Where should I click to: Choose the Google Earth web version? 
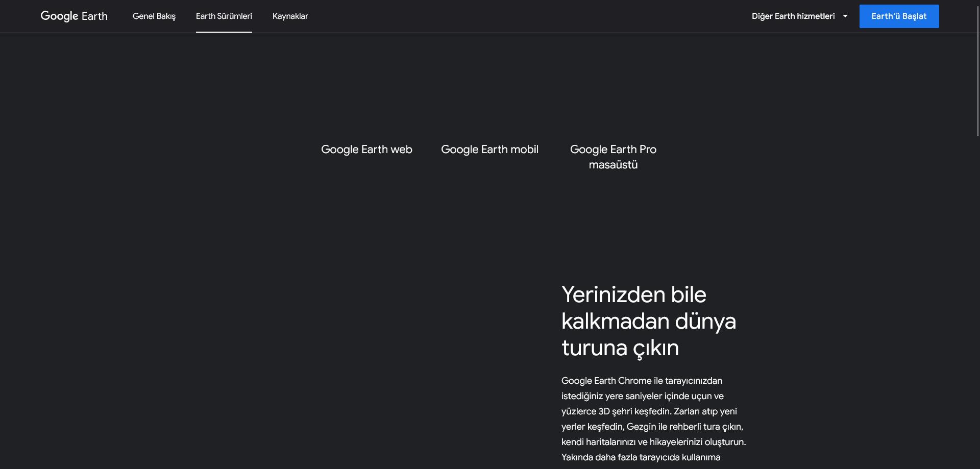(x=366, y=150)
